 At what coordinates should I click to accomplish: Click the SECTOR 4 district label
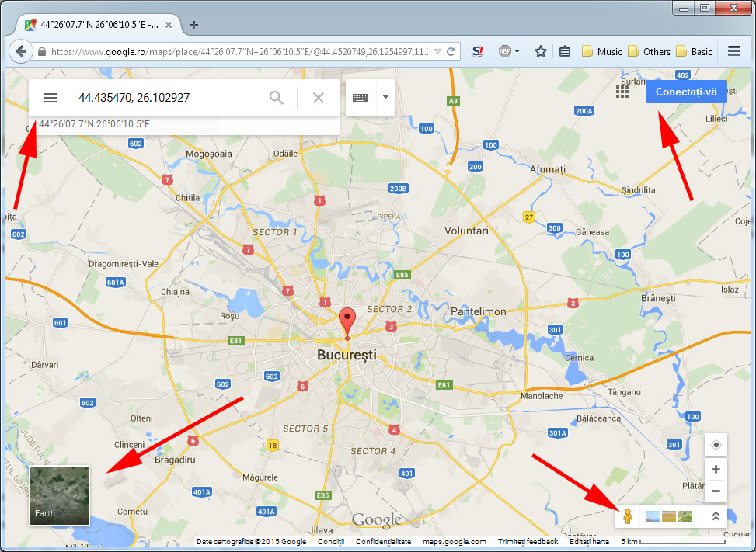point(373,451)
